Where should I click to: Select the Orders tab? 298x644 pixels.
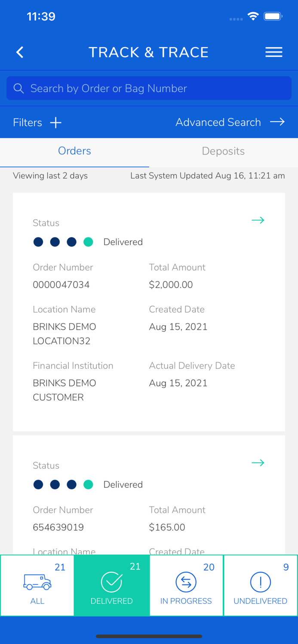click(x=74, y=151)
